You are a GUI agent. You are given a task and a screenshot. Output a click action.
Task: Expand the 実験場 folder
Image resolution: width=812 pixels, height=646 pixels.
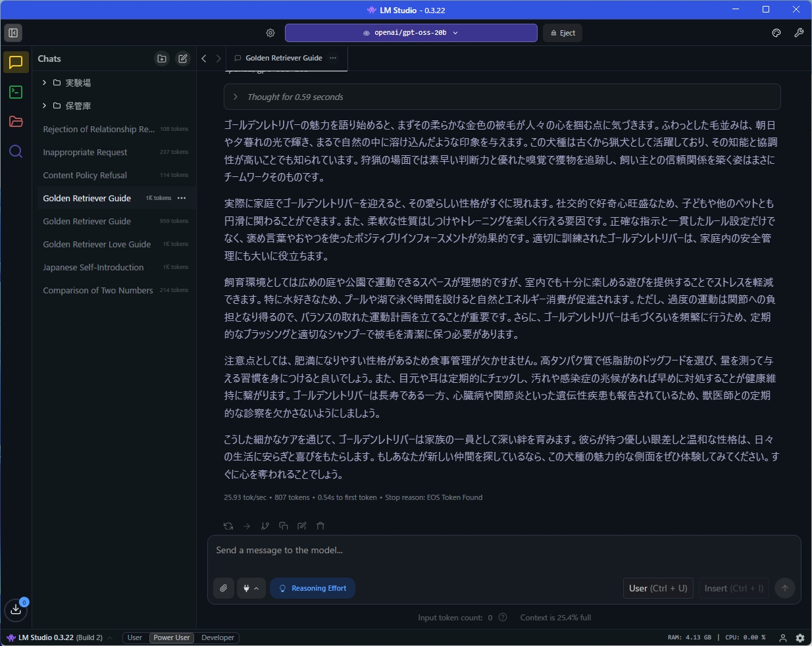pyautogui.click(x=44, y=82)
